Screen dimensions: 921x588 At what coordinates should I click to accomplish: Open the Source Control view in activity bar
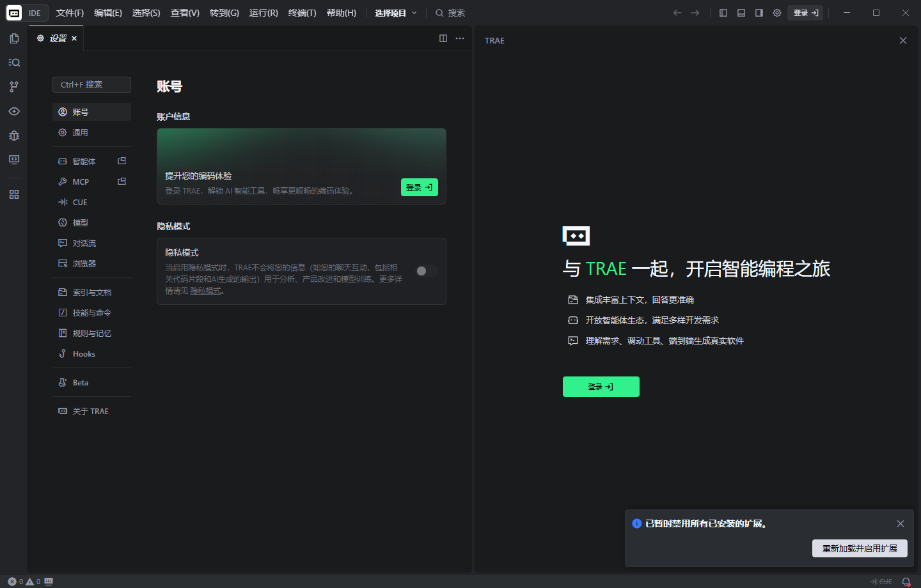coord(14,87)
